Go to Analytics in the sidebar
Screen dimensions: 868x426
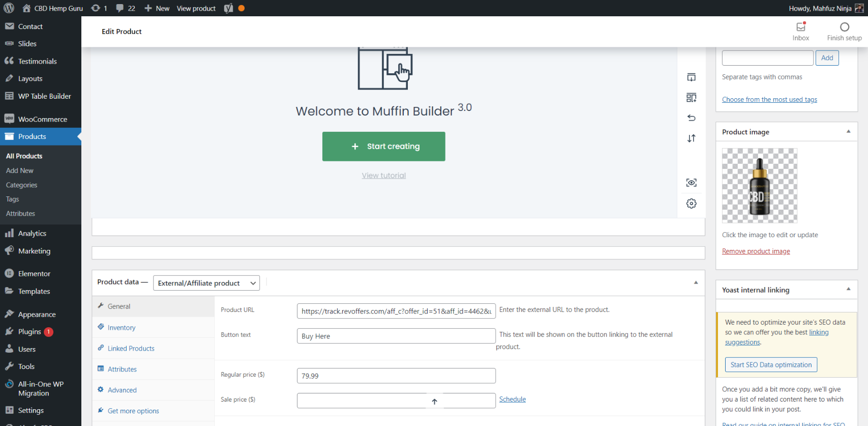(41, 233)
